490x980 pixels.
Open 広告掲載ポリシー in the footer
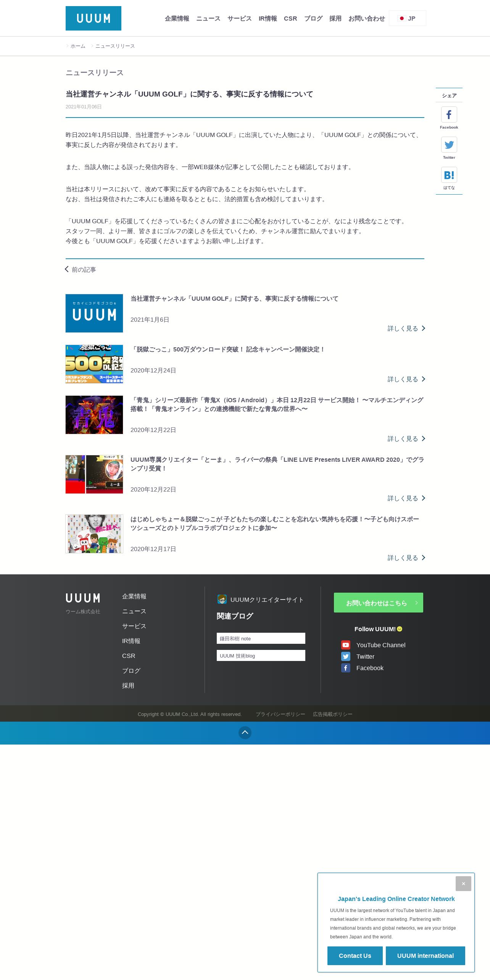pos(333,714)
